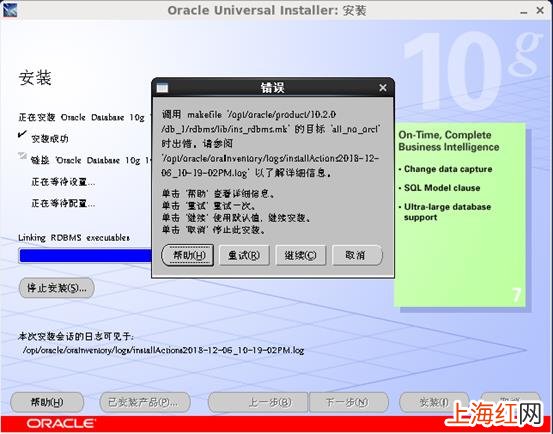This screenshot has width=553, height=434.
Task: Close the 错误 error dialog
Action: [383, 87]
